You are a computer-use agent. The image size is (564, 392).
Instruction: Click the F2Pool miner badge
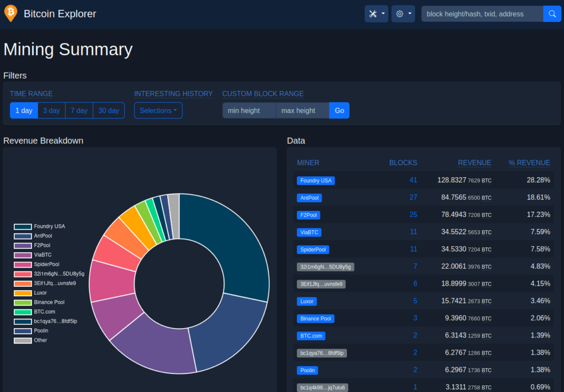(x=308, y=215)
